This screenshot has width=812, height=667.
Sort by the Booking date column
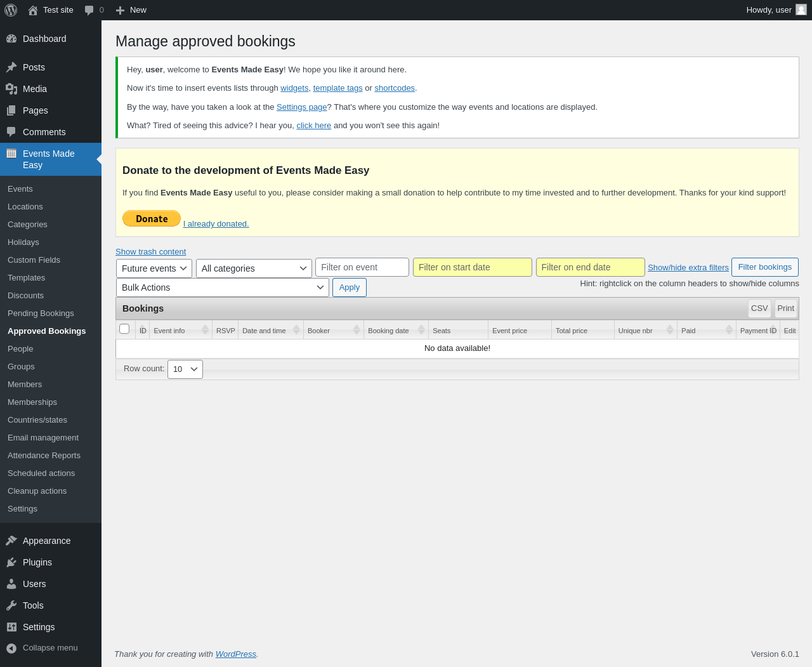coord(396,330)
